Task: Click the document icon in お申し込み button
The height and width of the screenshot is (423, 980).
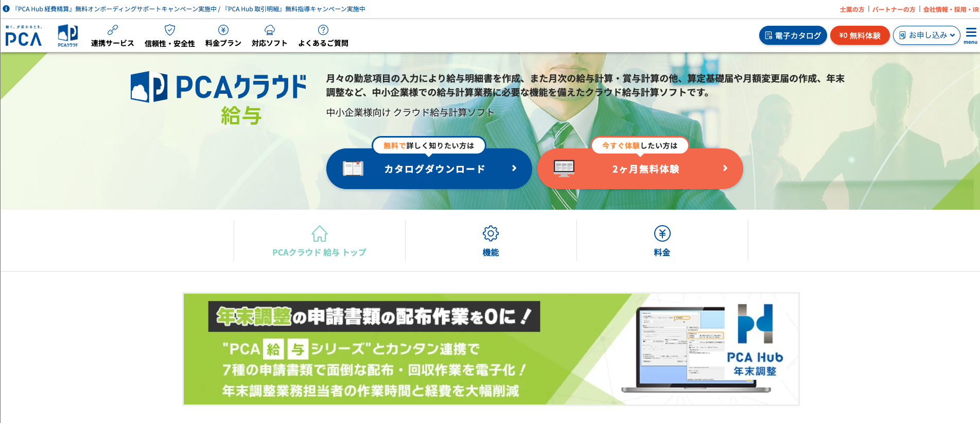Action: (902, 36)
